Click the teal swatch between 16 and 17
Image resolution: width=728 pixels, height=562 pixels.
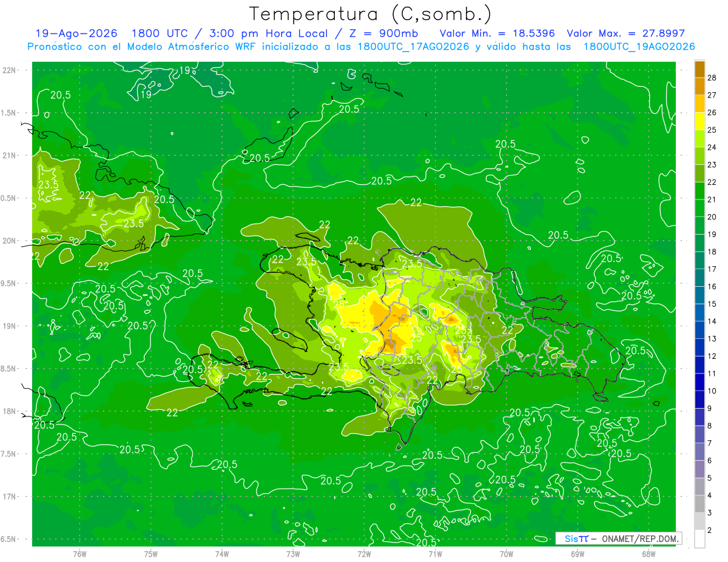[699, 278]
